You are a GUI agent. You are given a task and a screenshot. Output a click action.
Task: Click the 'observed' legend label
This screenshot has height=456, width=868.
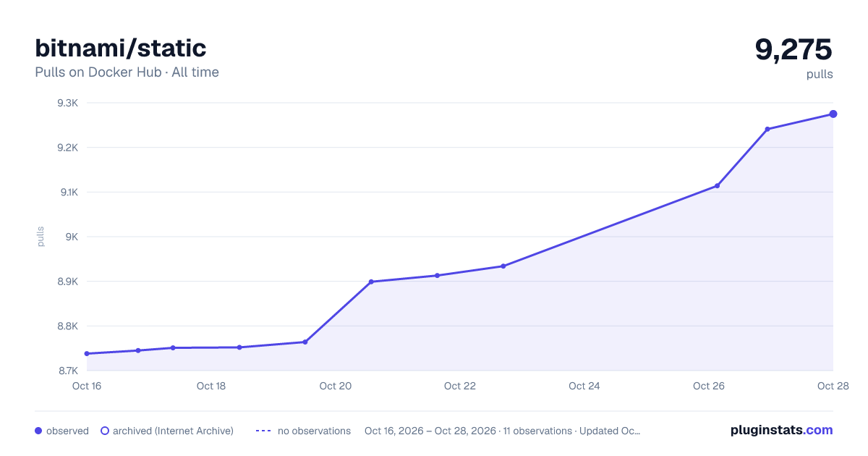tap(67, 431)
